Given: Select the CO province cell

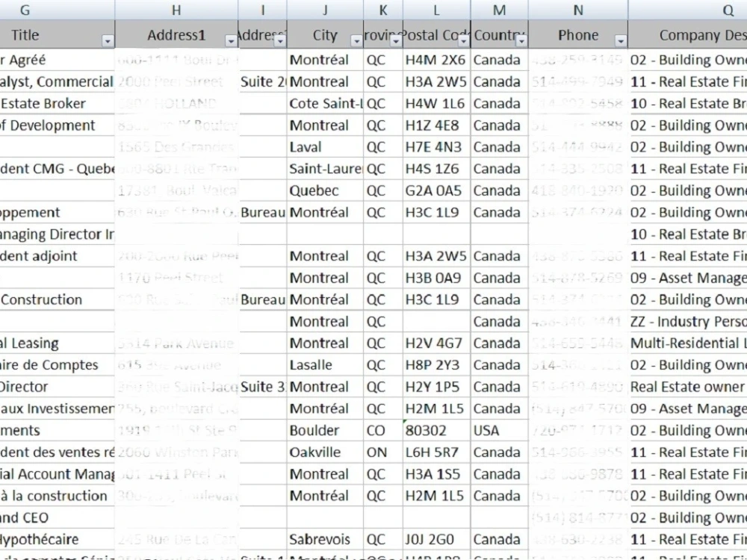Looking at the screenshot, I should 383,431.
